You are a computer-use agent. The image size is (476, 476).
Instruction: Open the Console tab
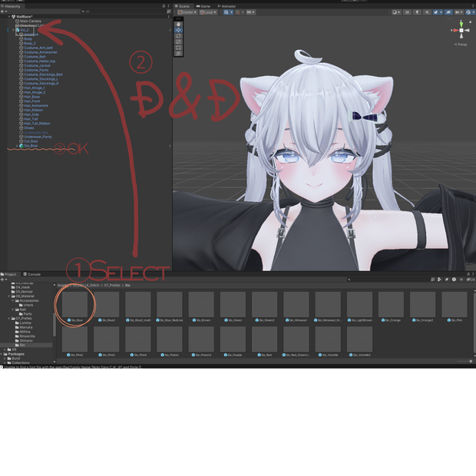tap(32, 274)
